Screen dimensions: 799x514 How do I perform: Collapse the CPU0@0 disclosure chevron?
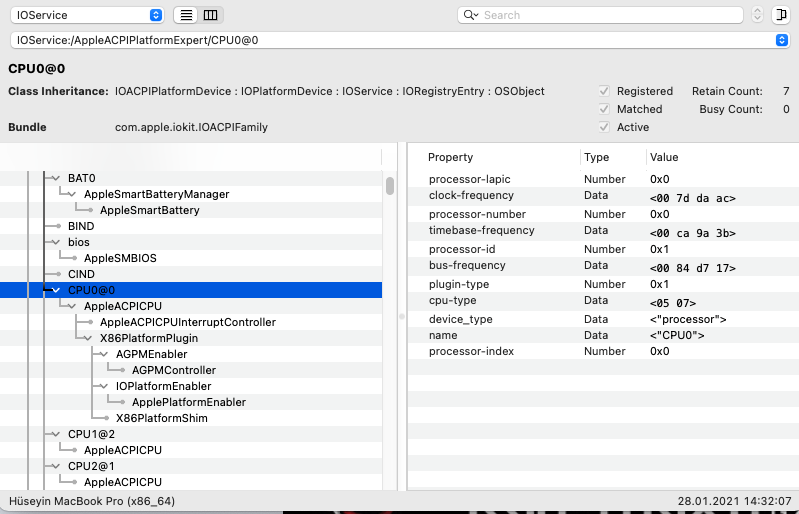[56, 290]
